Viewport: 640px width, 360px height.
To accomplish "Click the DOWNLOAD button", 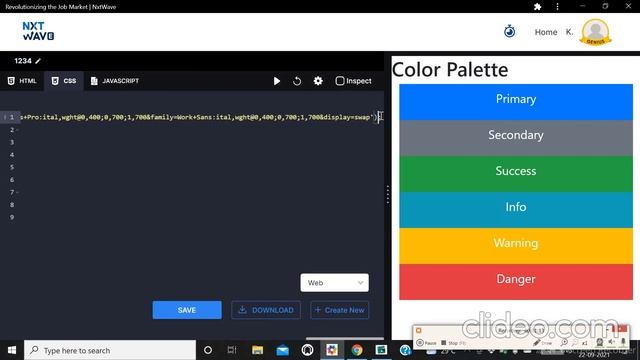I will click(x=266, y=310).
